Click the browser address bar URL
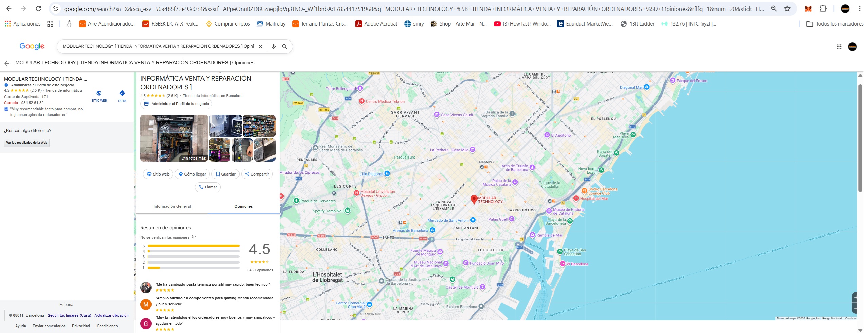 [414, 9]
